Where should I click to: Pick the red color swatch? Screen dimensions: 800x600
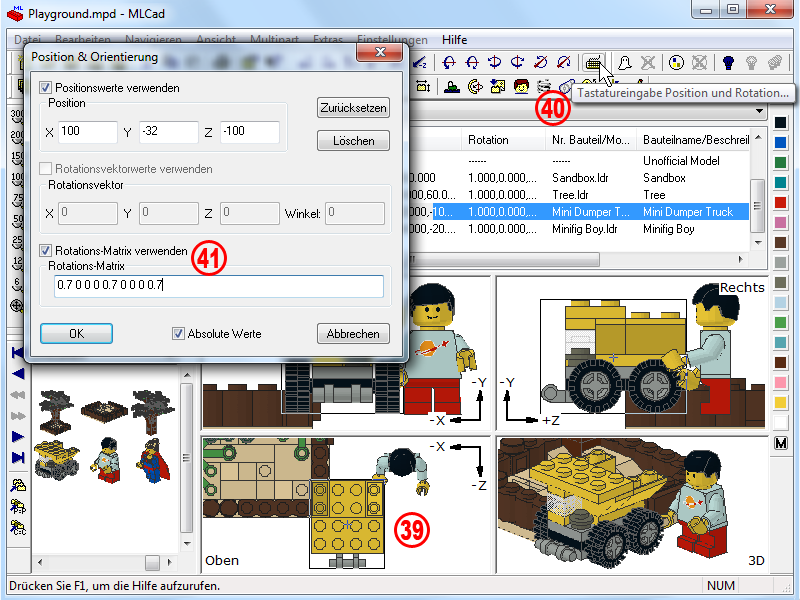pyautogui.click(x=781, y=203)
